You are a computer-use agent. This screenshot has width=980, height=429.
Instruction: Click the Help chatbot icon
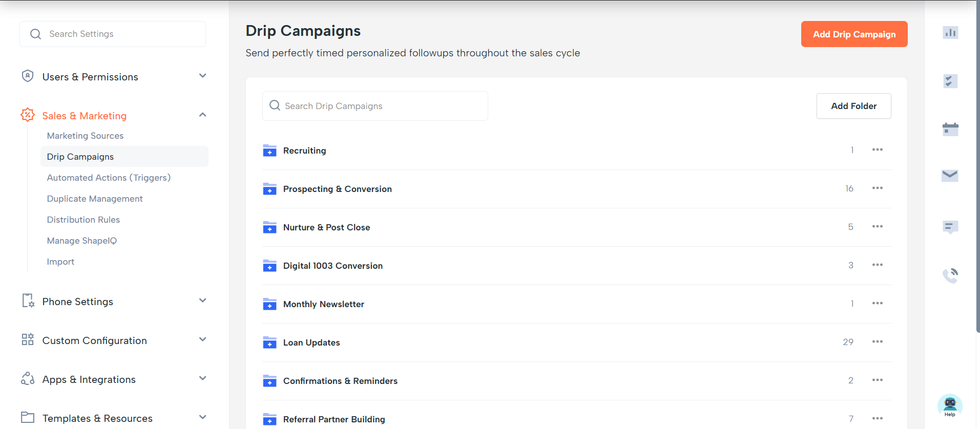pos(950,405)
